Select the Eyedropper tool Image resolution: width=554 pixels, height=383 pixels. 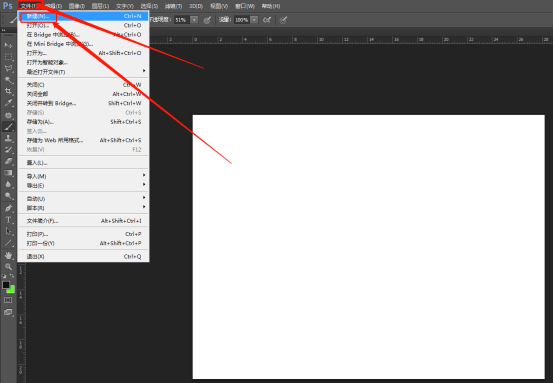[x=8, y=103]
